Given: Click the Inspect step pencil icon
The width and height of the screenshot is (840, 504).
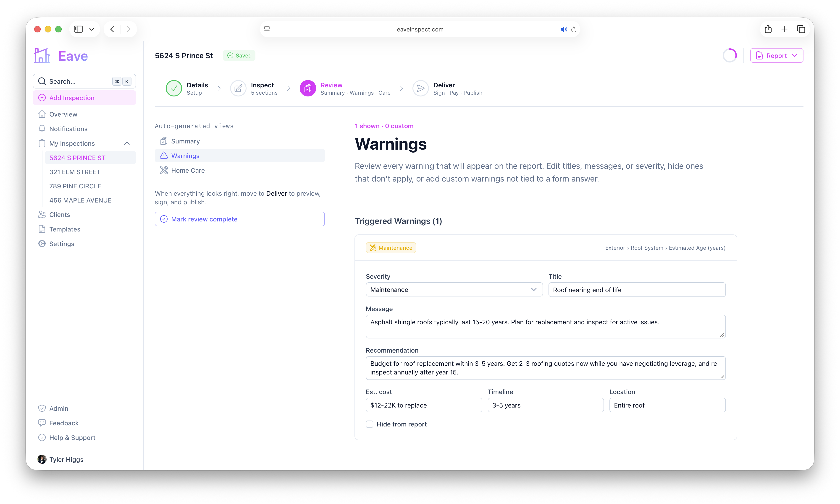Looking at the screenshot, I should pyautogui.click(x=238, y=88).
